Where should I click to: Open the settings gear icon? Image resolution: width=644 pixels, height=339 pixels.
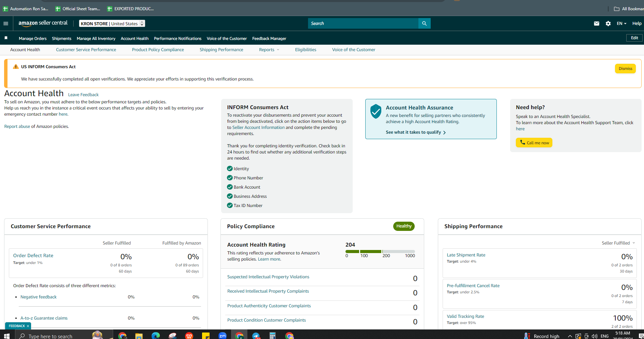pos(608,24)
